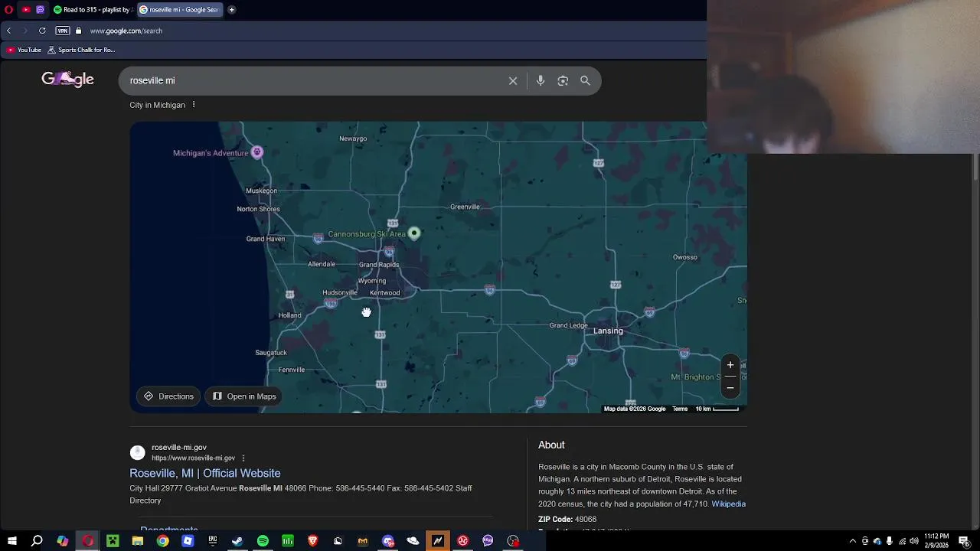Open network Wi-Fi tray icon
The height and width of the screenshot is (551, 980).
click(x=902, y=541)
